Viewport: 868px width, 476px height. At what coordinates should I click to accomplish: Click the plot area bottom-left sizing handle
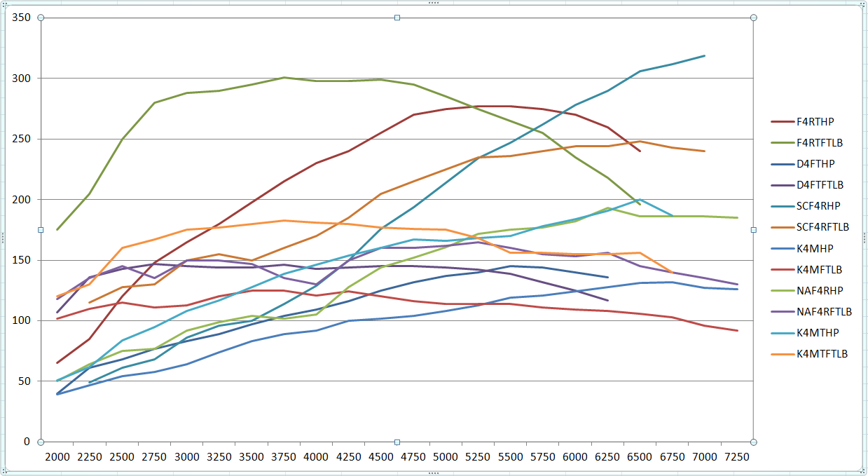(41, 442)
